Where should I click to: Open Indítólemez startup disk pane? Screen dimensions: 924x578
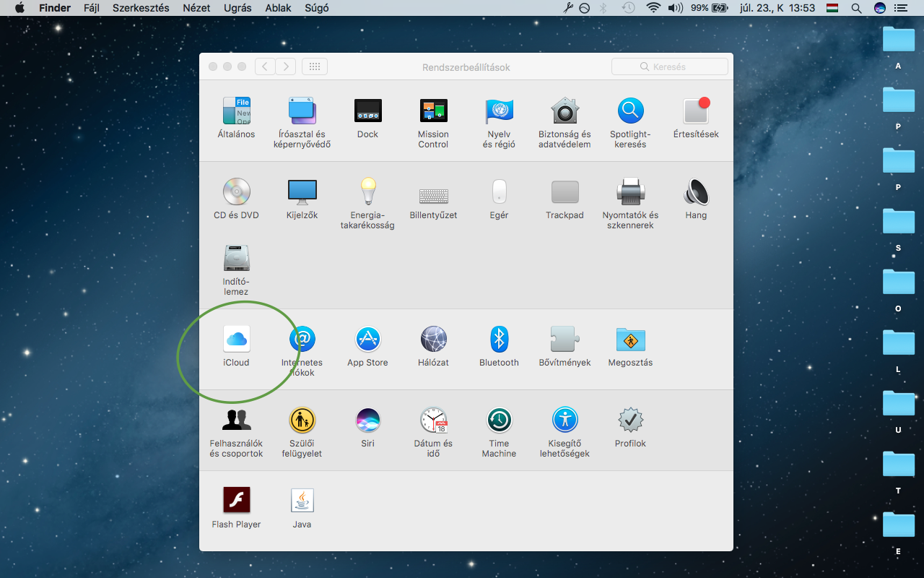point(236,270)
